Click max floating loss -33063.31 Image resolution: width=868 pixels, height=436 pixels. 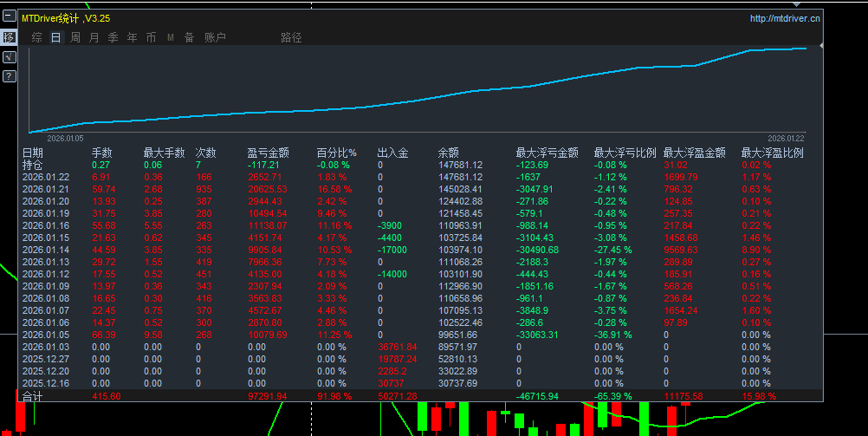(x=537, y=335)
